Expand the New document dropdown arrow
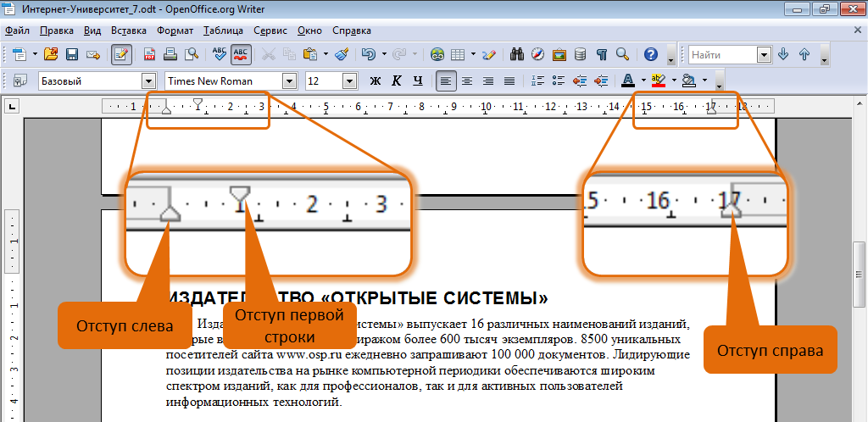This screenshot has width=868, height=422. 35,54
